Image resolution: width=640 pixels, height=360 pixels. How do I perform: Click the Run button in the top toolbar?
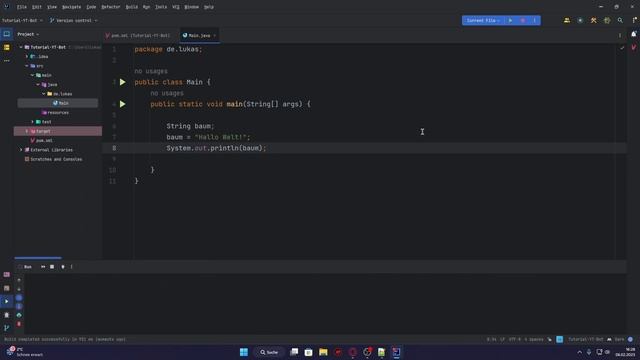tap(510, 20)
